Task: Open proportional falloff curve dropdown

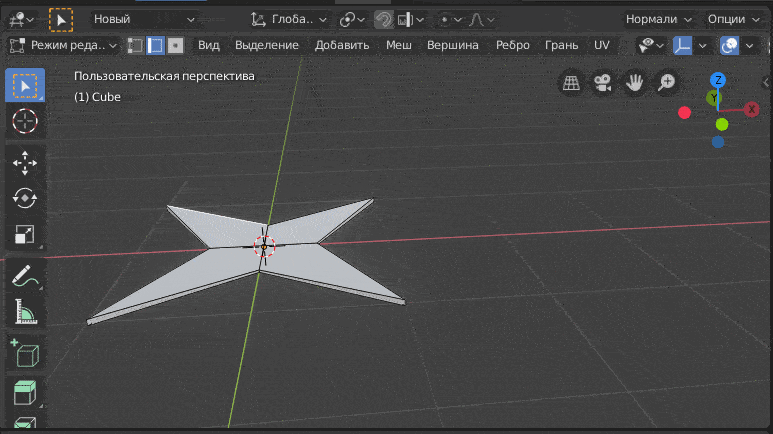Action: point(481,20)
